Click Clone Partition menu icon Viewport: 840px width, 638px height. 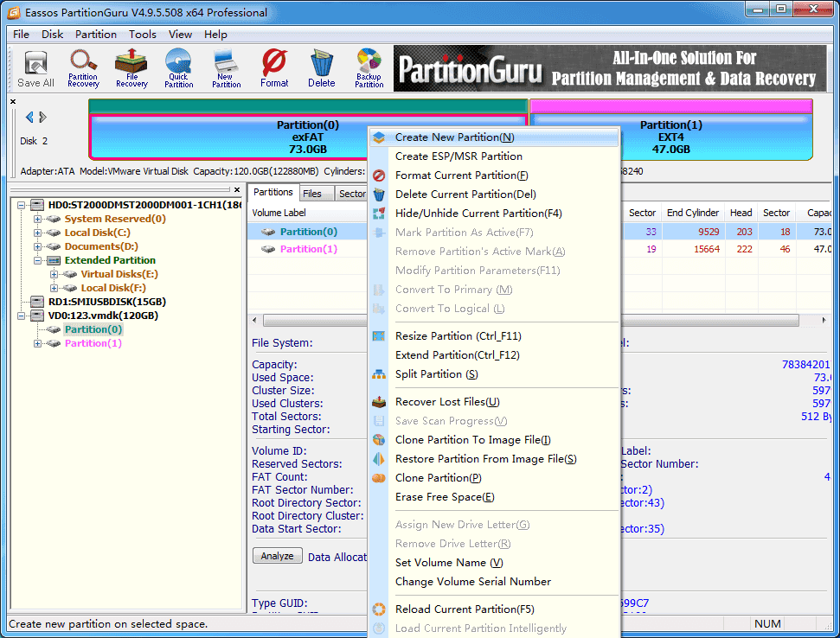(x=379, y=478)
